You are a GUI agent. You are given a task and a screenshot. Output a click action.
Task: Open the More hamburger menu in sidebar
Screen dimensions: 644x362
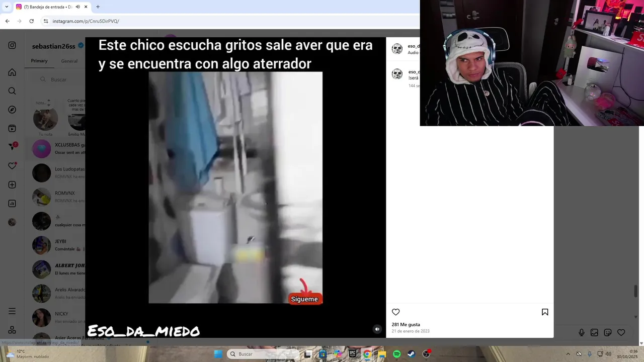[12, 311]
